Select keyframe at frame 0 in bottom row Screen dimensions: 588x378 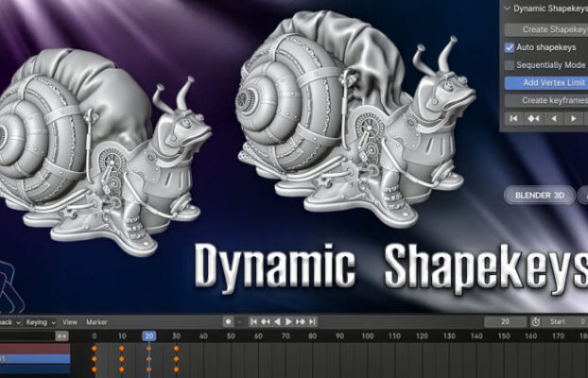pos(95,369)
